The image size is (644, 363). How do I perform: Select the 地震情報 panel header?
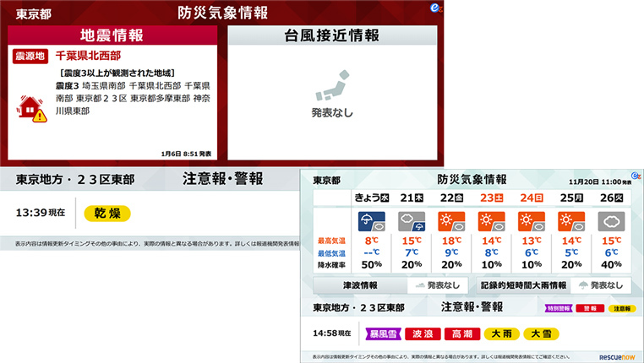(112, 35)
